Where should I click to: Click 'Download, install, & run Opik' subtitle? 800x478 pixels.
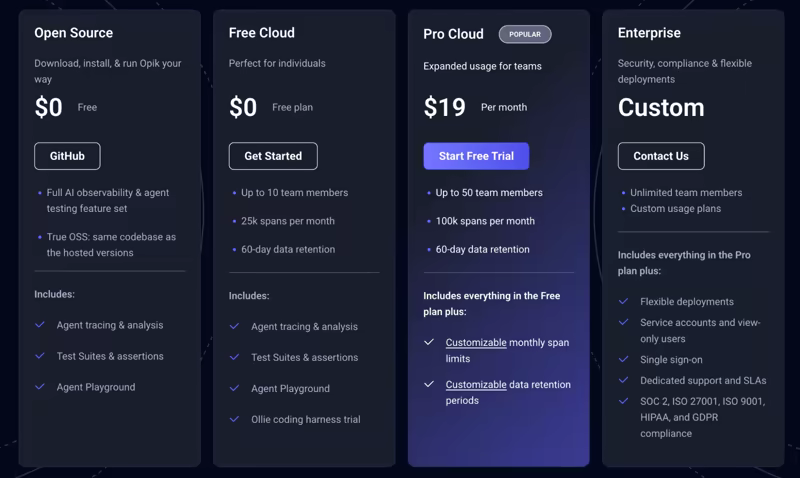[x=108, y=71]
